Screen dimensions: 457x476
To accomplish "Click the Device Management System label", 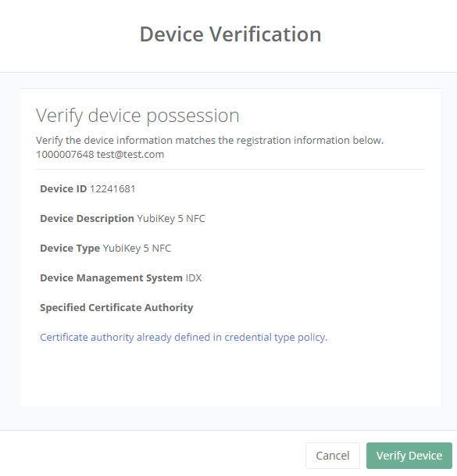I will coord(112,278).
